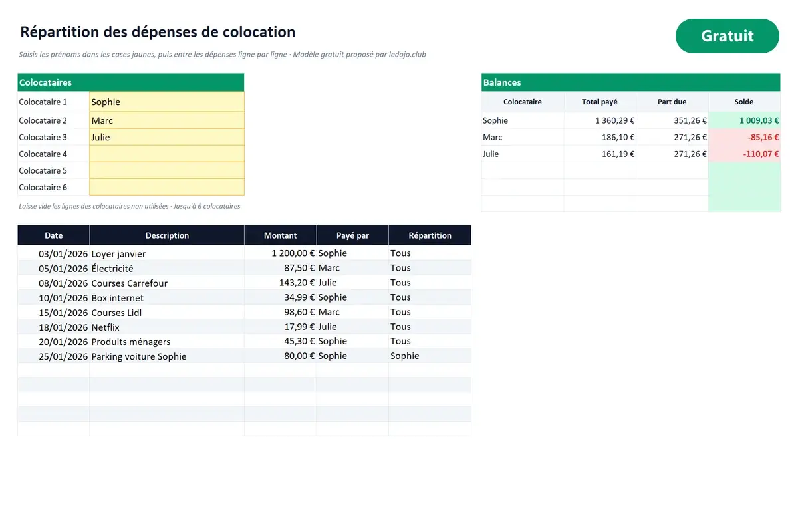Screen dimensions: 798x532
Task: Click the Balances section header
Action: click(630, 82)
